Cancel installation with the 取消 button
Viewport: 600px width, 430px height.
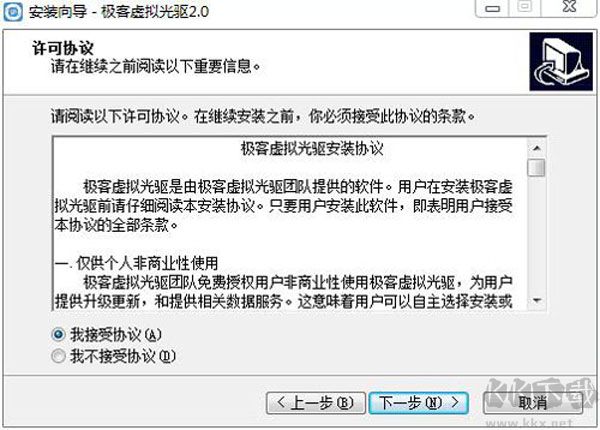(x=533, y=403)
